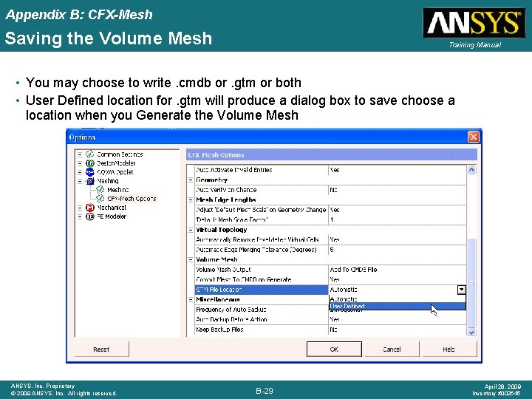Expand the Common Settings tree node
The height and width of the screenshot is (399, 532).
coord(80,154)
